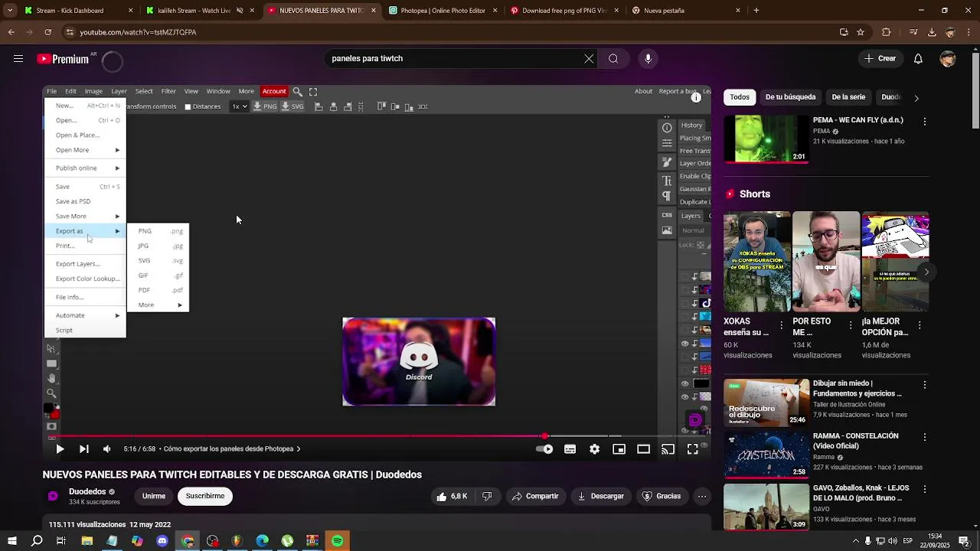Like the video with 6,8 K likes
This screenshot has height=551, width=980.
tap(452, 497)
